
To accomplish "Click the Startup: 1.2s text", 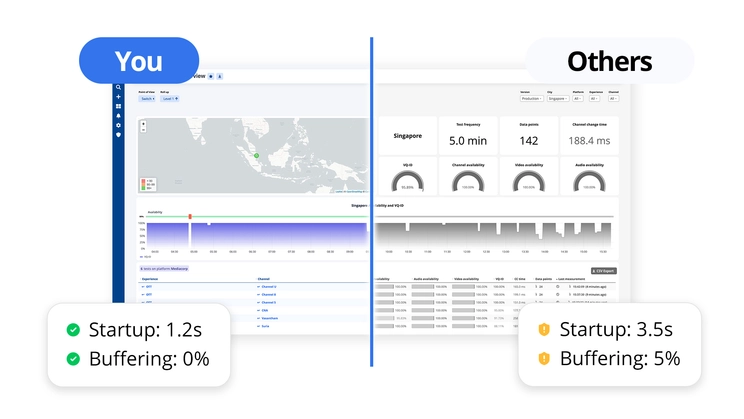I will 145,329.
